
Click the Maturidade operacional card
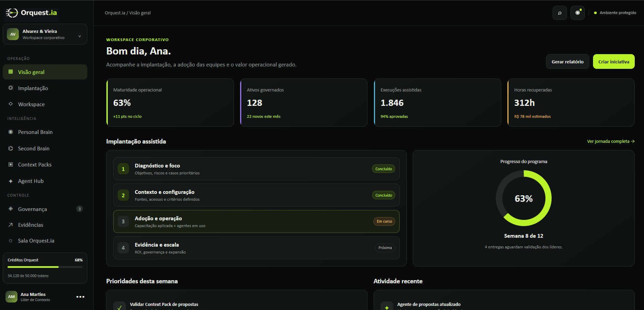[x=170, y=103]
